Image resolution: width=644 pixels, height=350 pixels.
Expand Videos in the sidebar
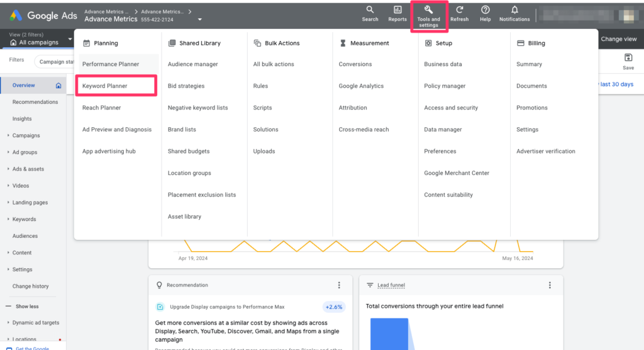pyautogui.click(x=8, y=186)
